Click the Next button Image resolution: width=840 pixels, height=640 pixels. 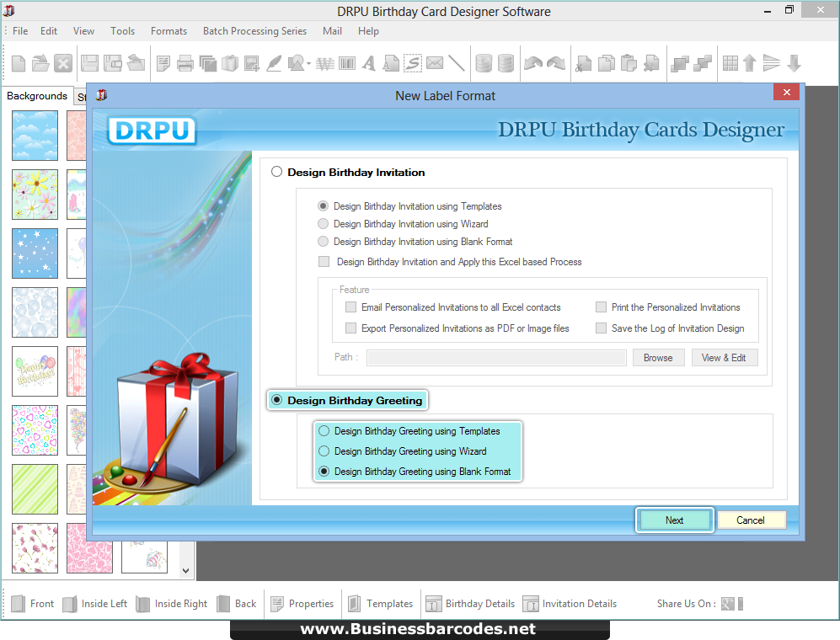[x=675, y=520]
